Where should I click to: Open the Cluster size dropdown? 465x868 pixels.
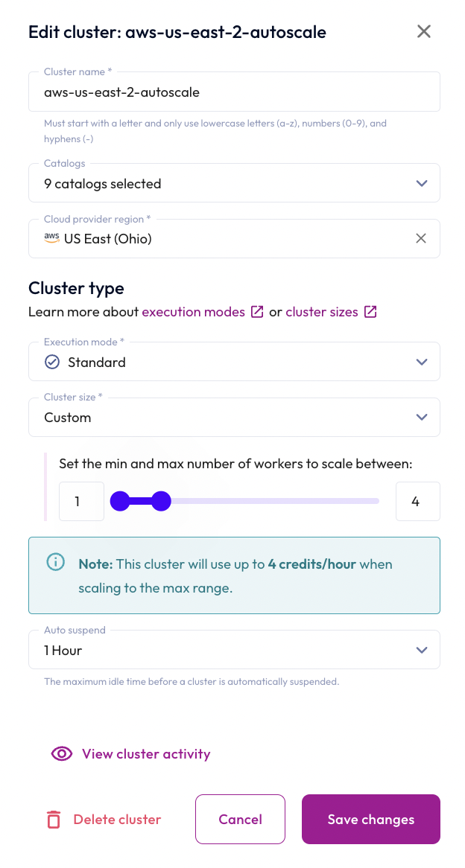pyautogui.click(x=422, y=418)
